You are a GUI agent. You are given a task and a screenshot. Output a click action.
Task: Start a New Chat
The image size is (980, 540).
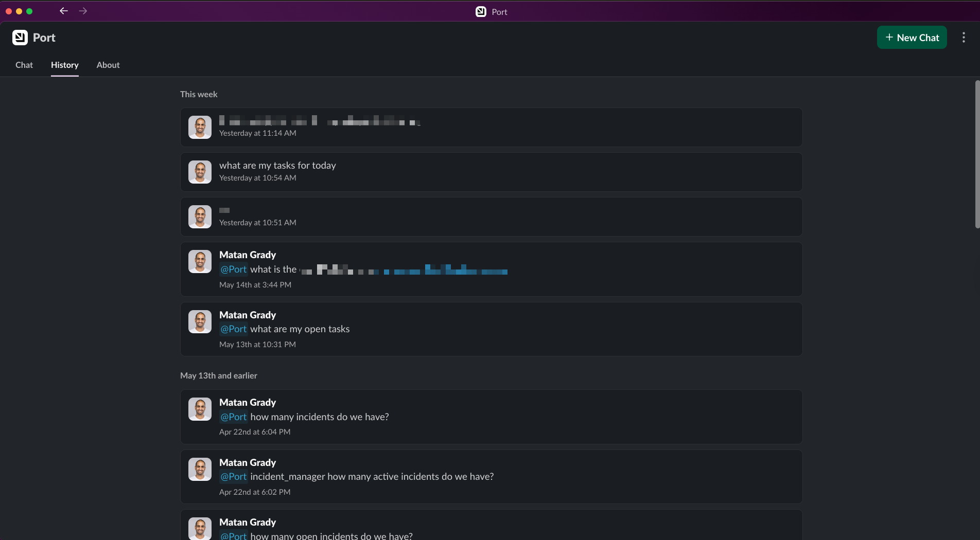click(911, 37)
